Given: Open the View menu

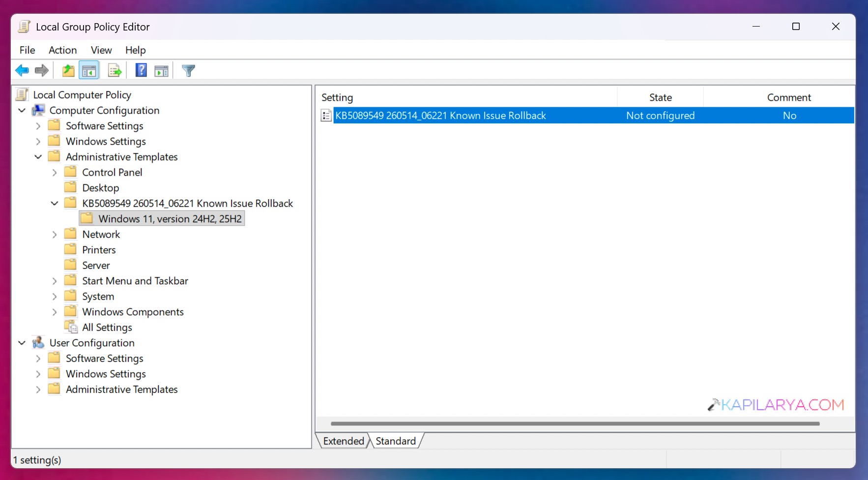Looking at the screenshot, I should coord(101,50).
